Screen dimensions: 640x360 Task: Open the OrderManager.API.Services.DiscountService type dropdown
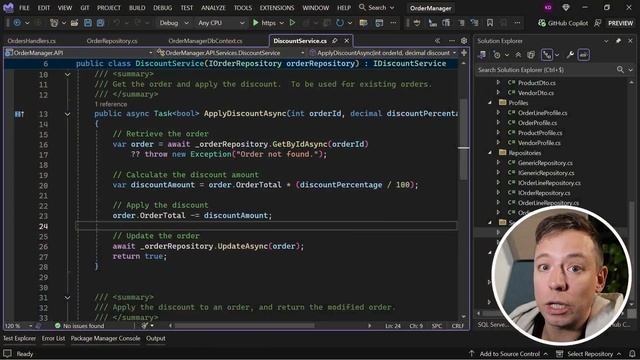[x=231, y=53]
